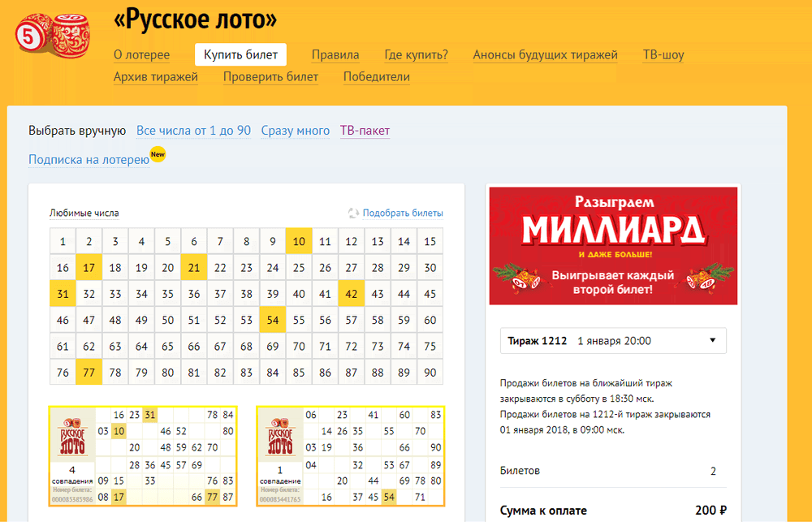Deselect favorite number 54
The image size is (812, 526).
(272, 321)
